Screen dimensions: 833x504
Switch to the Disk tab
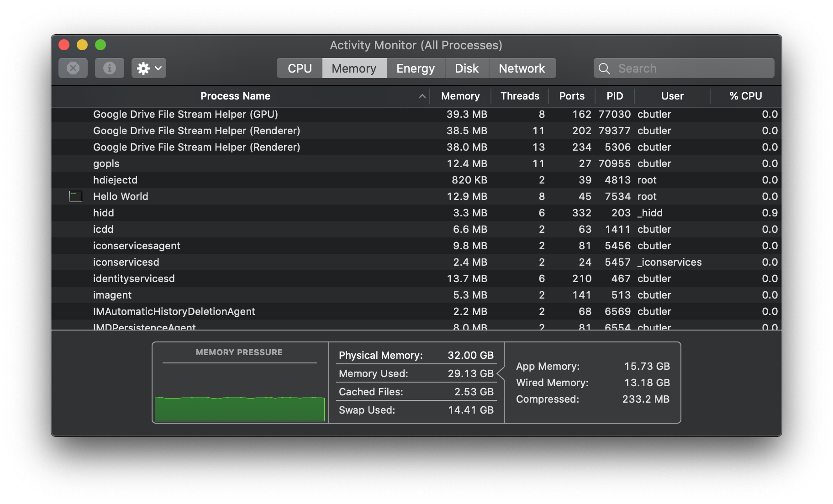467,68
